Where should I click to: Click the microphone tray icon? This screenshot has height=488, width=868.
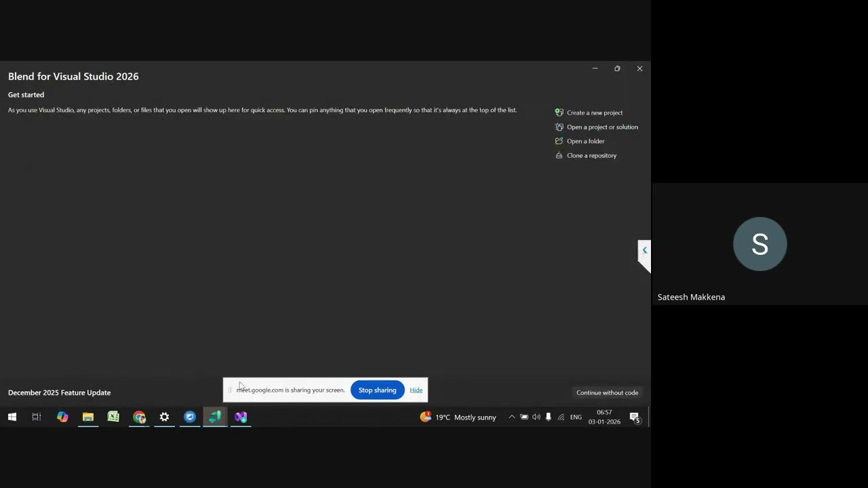(549, 417)
